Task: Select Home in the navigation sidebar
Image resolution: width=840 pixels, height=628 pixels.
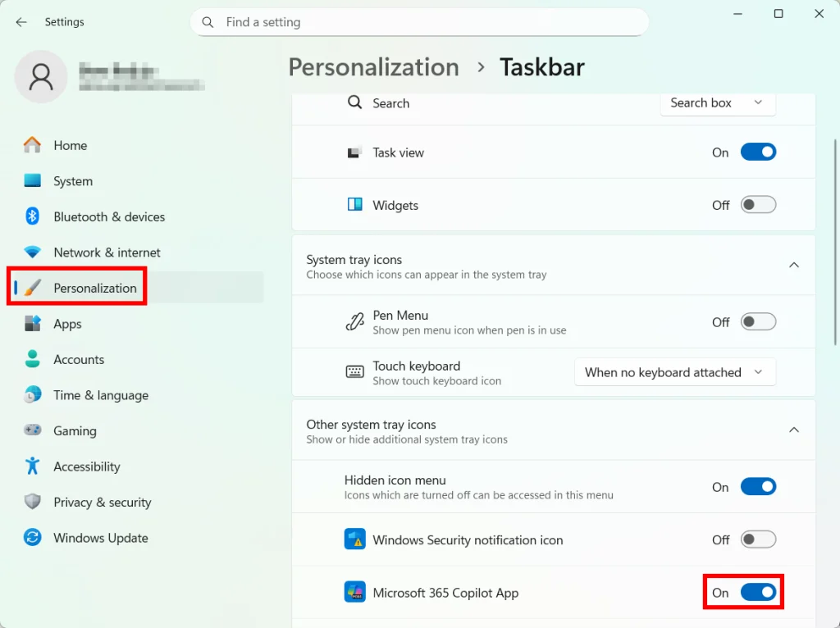Action: 69,145
